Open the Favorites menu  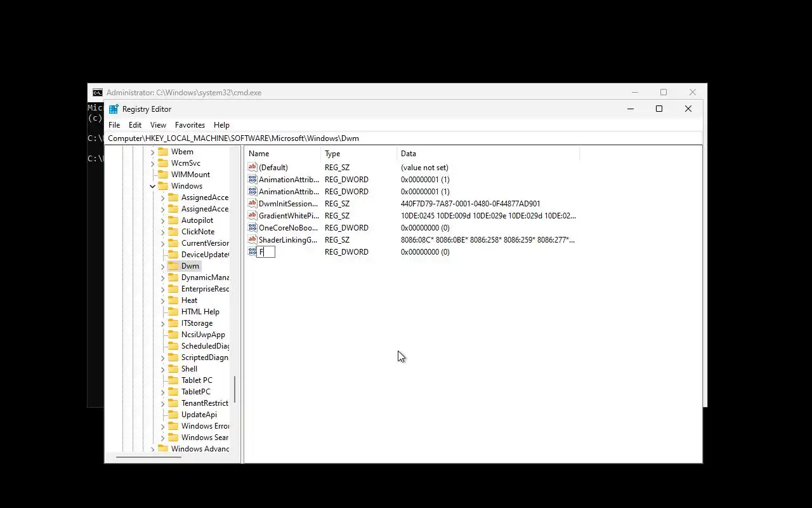(x=190, y=125)
